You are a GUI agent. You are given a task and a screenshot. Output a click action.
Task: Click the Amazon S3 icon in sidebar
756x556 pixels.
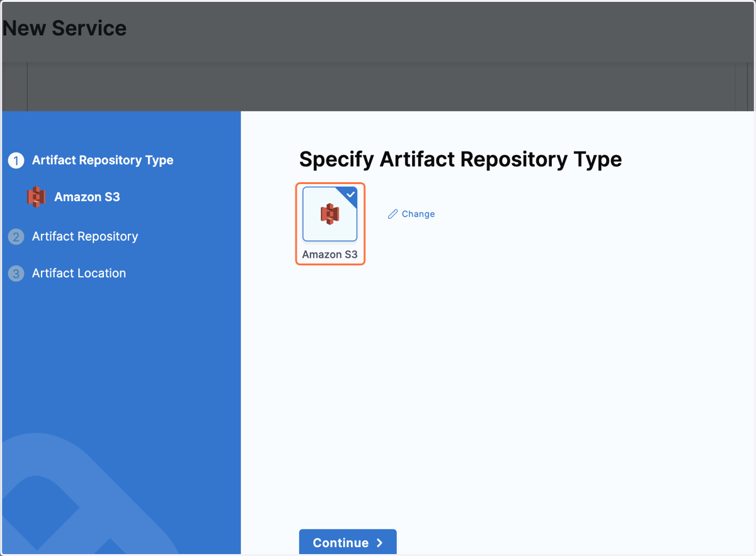(37, 197)
